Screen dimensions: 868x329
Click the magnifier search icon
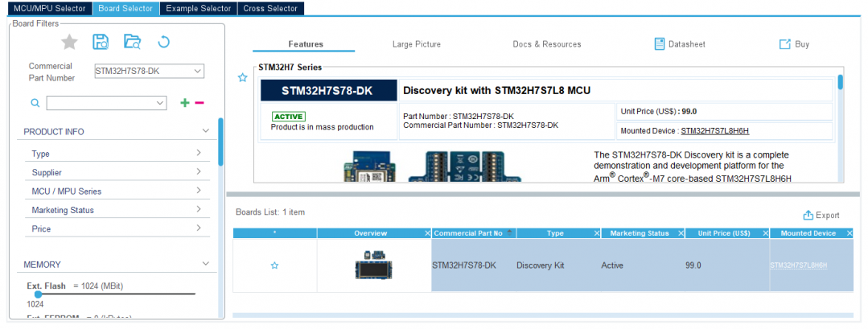point(35,103)
